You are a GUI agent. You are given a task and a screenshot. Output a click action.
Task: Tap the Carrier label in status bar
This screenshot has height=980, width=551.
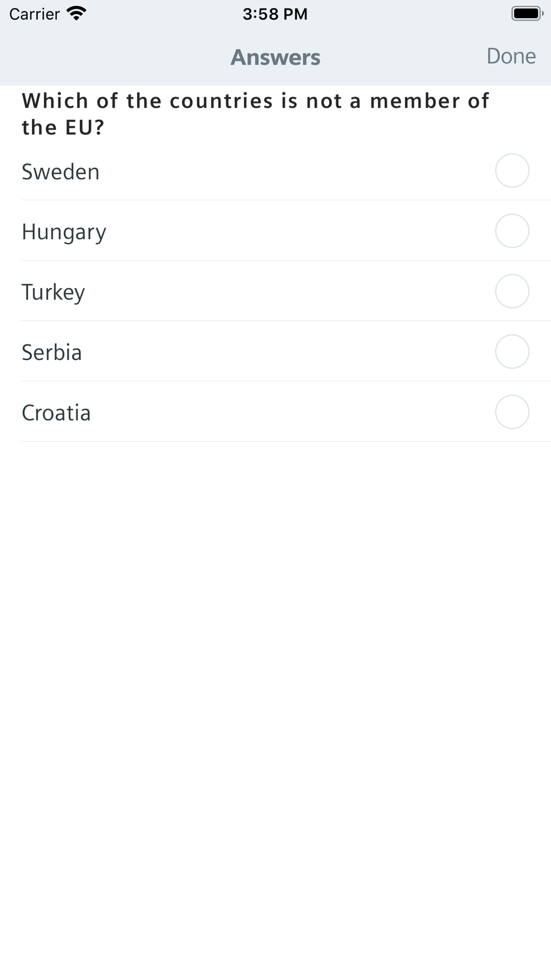[34, 14]
